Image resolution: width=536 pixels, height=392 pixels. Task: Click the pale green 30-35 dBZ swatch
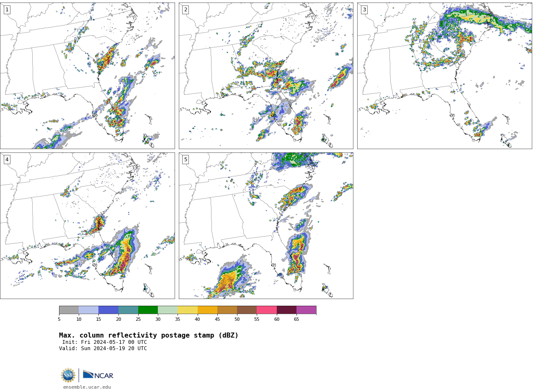(168, 310)
